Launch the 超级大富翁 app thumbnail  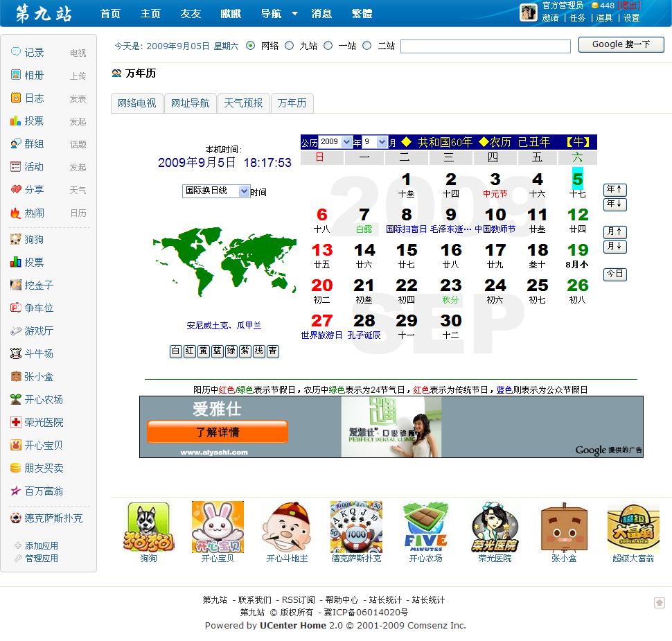pos(633,527)
